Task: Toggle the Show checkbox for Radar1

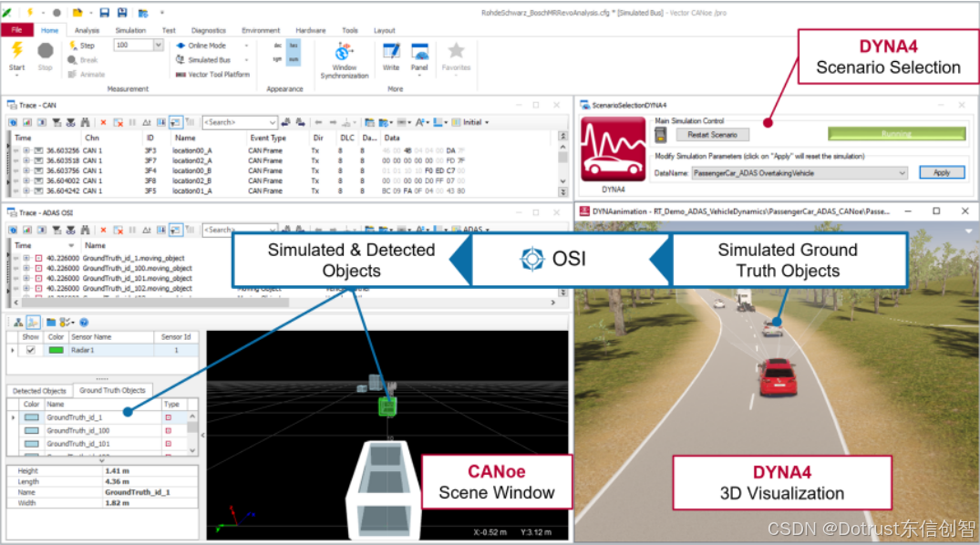Action: click(31, 350)
